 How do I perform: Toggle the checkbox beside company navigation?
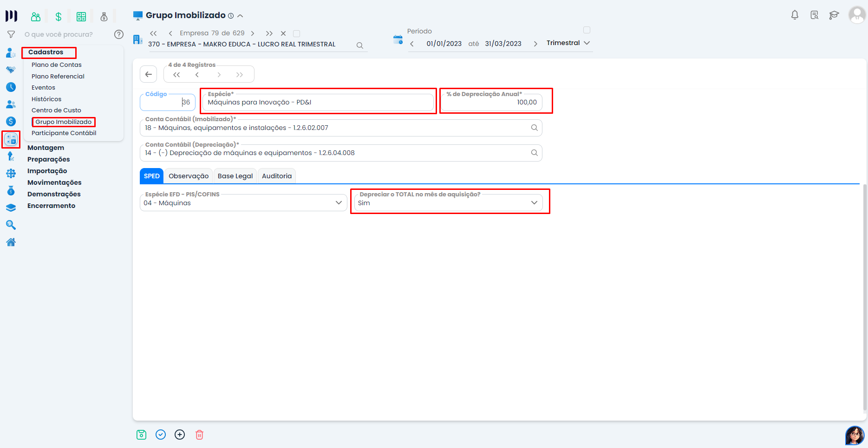point(297,33)
